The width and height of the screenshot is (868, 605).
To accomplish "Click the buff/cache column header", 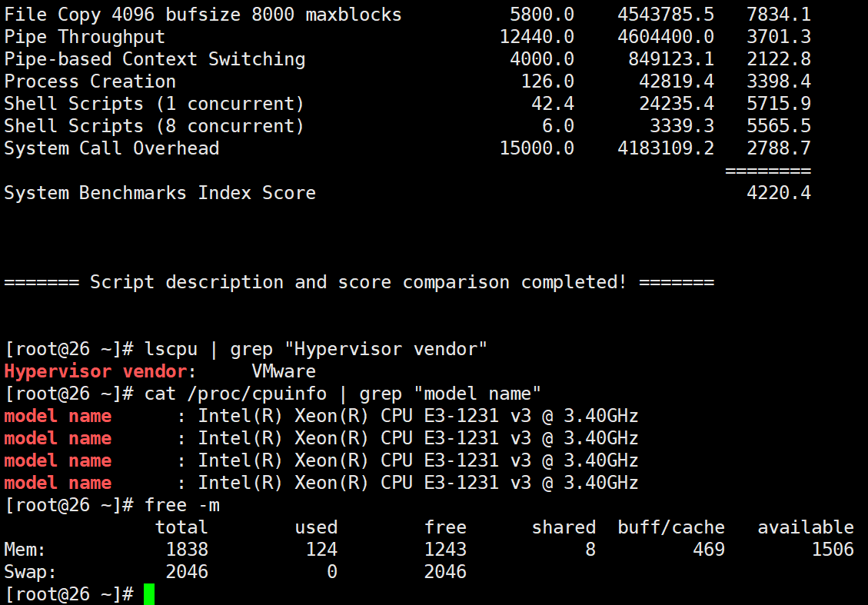I will 670,527.
